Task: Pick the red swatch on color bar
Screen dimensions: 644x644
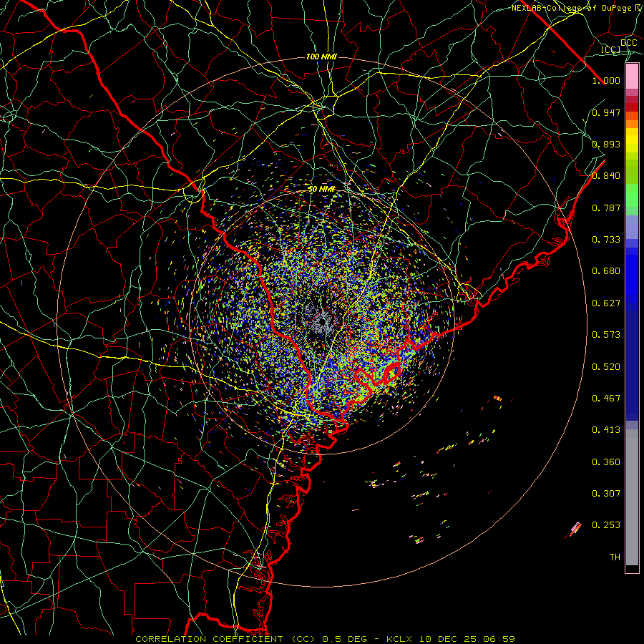Action: pyautogui.click(x=632, y=107)
